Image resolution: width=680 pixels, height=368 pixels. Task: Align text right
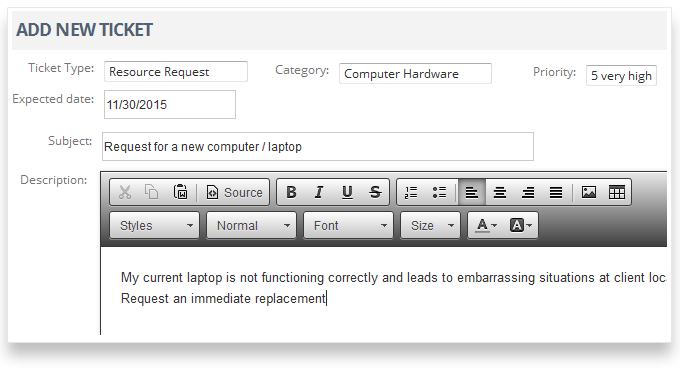pos(528,192)
